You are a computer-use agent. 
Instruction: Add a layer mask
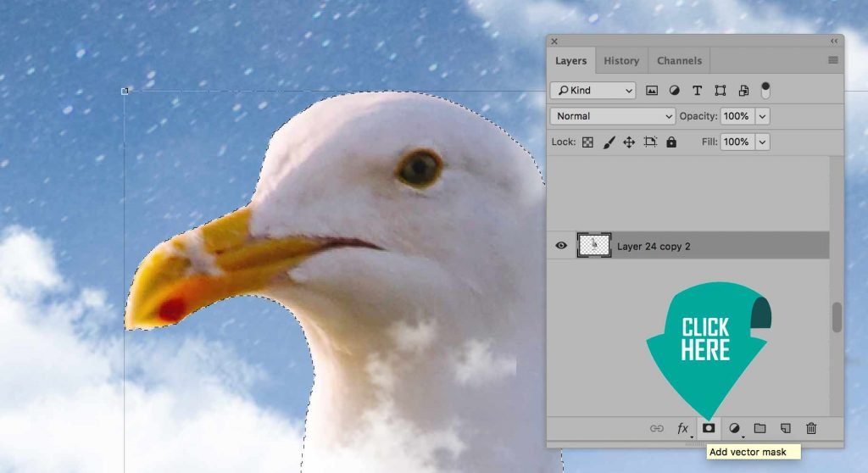[x=709, y=428]
